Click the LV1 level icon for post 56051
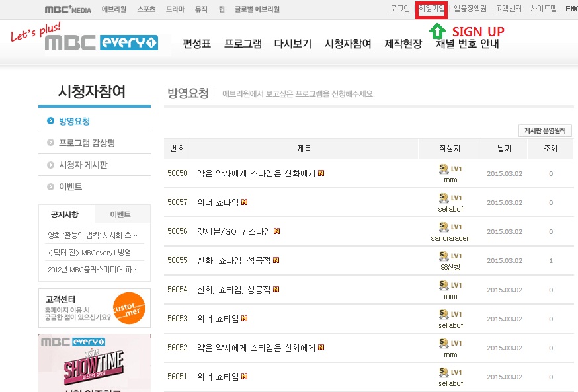Viewport: 578px width, 392px height. pyautogui.click(x=450, y=372)
